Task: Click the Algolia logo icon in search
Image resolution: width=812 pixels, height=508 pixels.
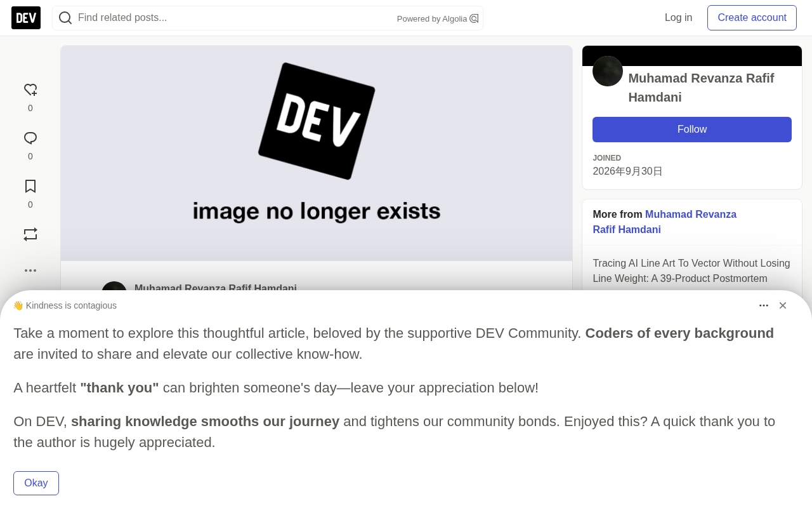Action: (474, 18)
